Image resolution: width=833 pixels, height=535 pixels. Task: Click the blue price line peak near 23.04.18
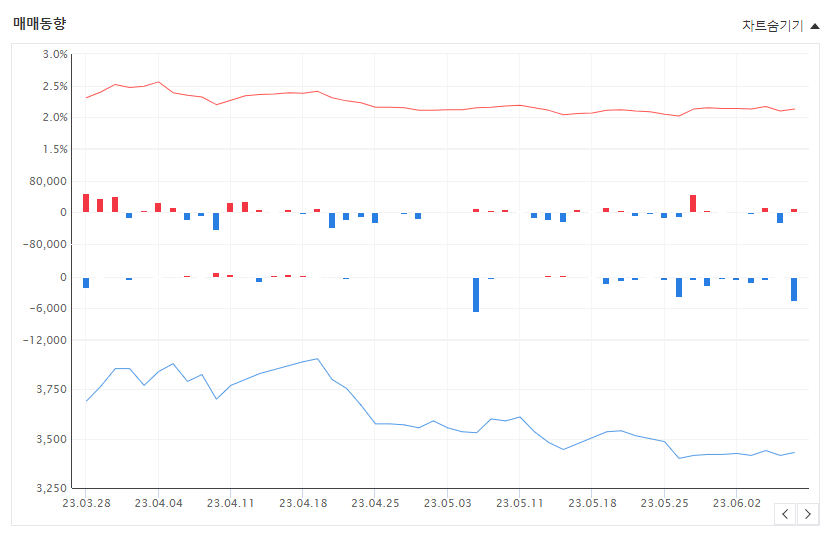tap(317, 359)
